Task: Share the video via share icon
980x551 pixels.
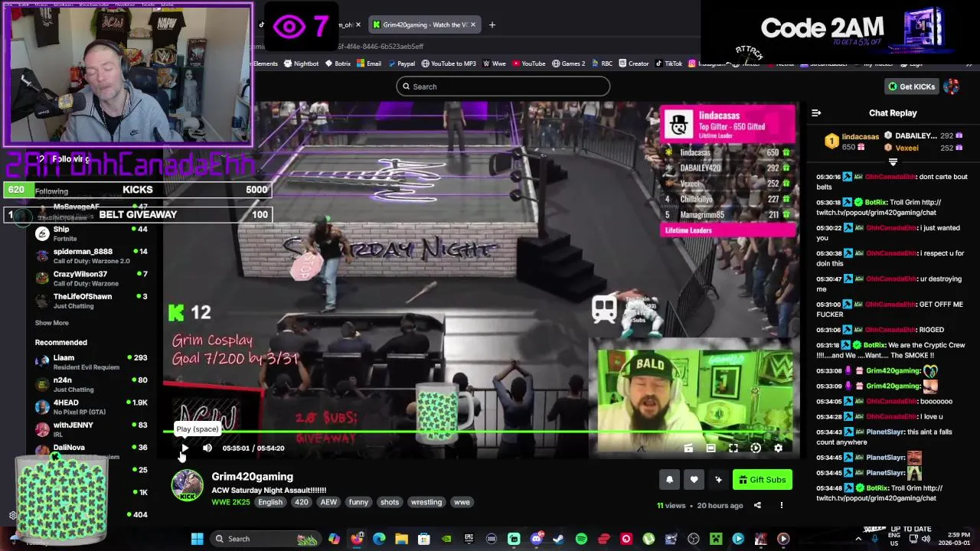Action: [757, 505]
